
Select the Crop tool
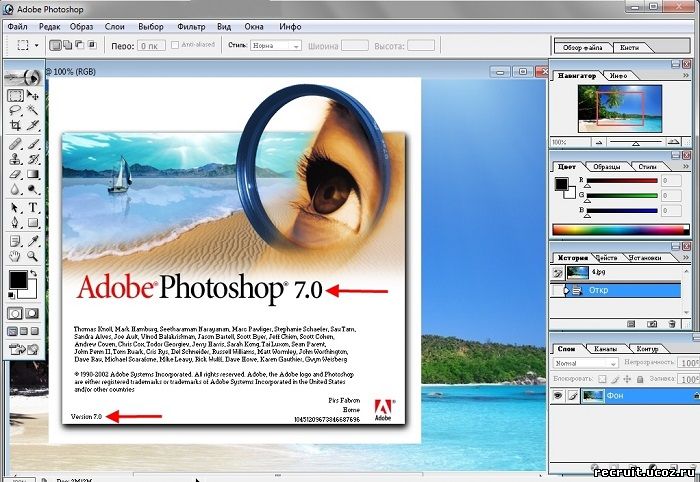(x=15, y=125)
